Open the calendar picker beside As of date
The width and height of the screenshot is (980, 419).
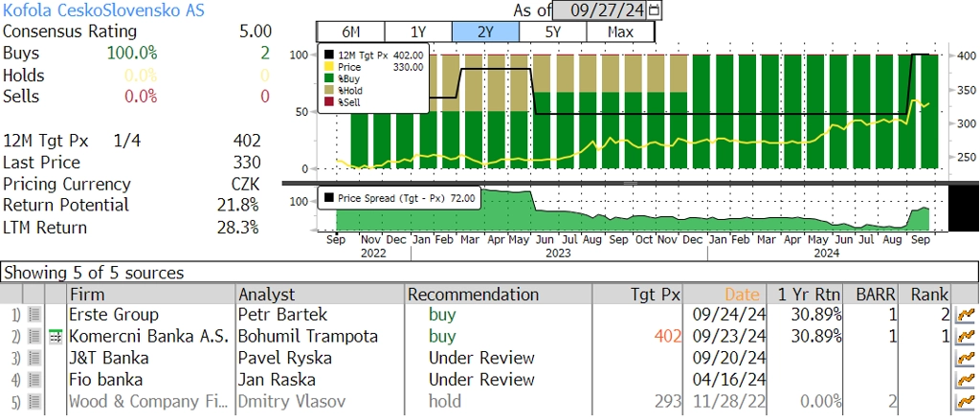point(655,10)
